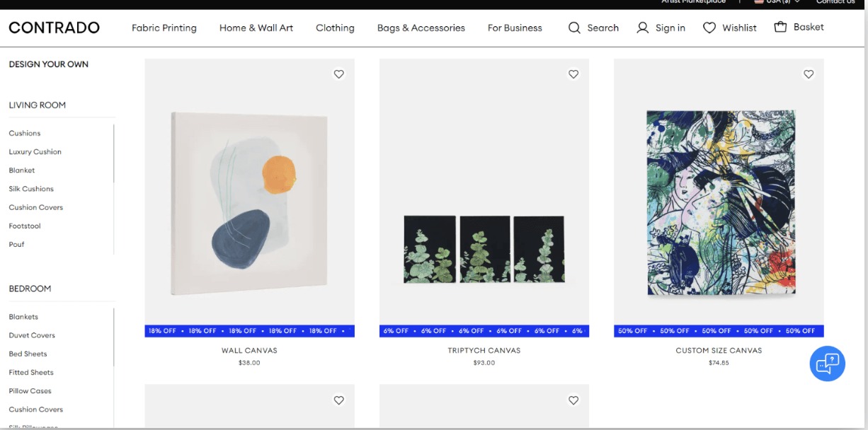Screen dimensions: 868x430
Task: Click the $74.85 price text
Action: (x=719, y=363)
